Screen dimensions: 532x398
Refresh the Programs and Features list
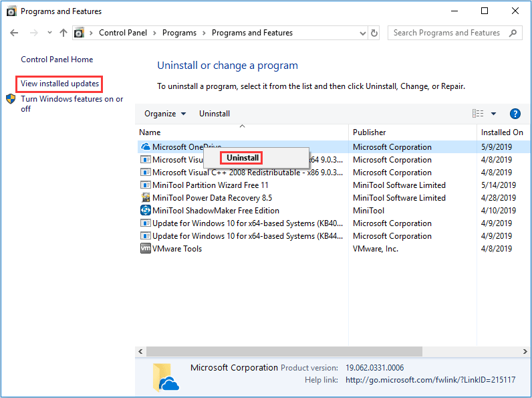pos(374,33)
